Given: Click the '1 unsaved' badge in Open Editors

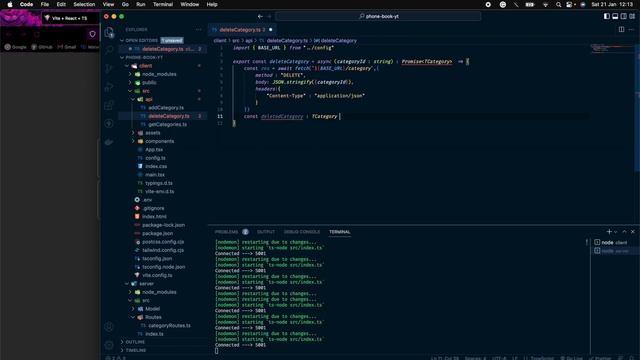Looking at the screenshot, I should pyautogui.click(x=172, y=40).
